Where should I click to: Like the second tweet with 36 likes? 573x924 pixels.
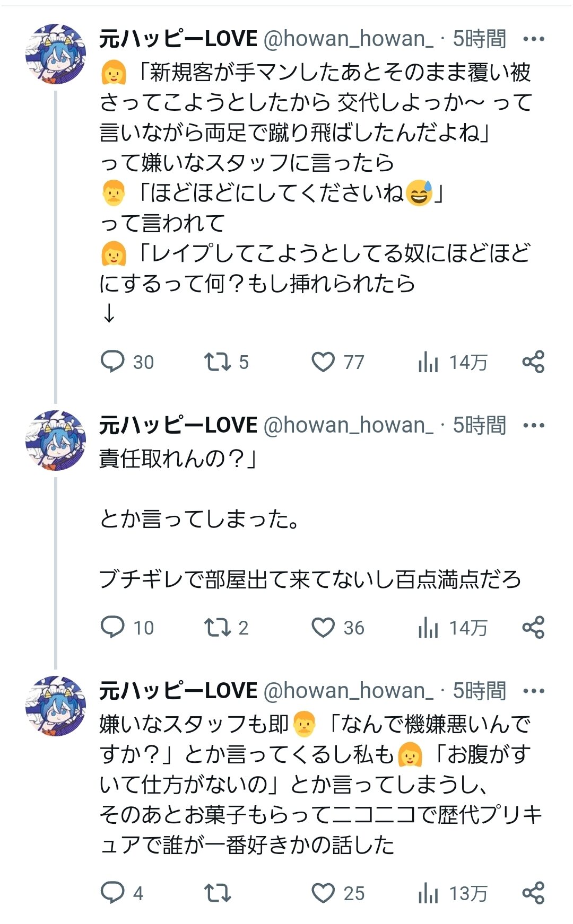pyautogui.click(x=323, y=628)
